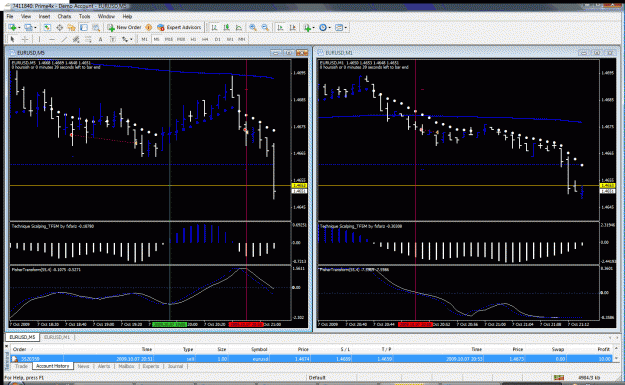This screenshot has width=625, height=385.
Task: Toggle the Market Watch window icon
Action: click(x=47, y=28)
